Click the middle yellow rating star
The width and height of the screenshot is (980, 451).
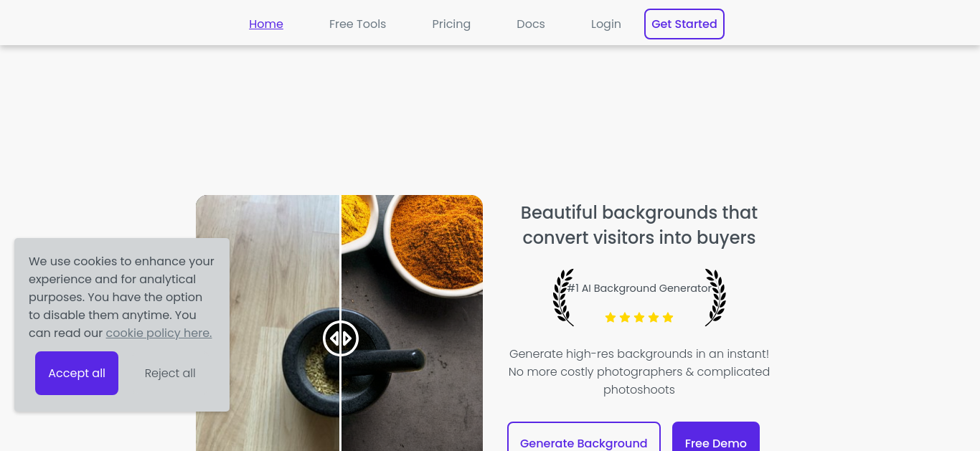tap(639, 318)
